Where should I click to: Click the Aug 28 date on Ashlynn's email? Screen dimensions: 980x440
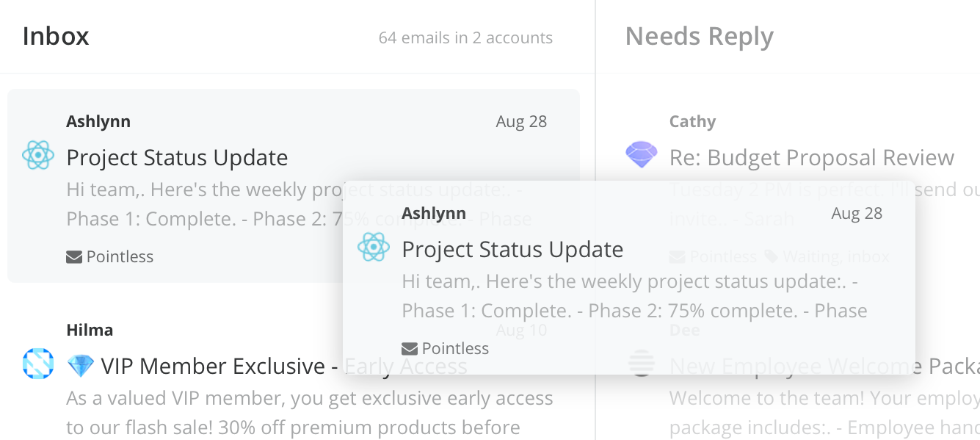coord(521,120)
